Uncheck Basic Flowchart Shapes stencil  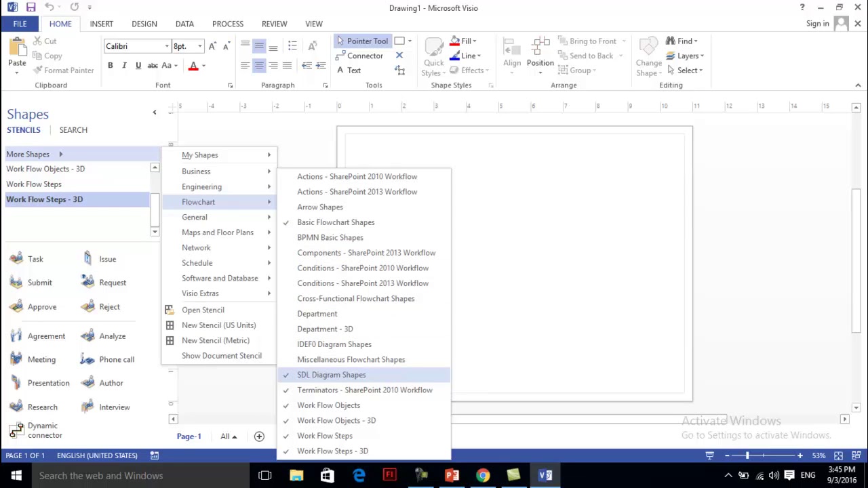[x=363, y=222]
